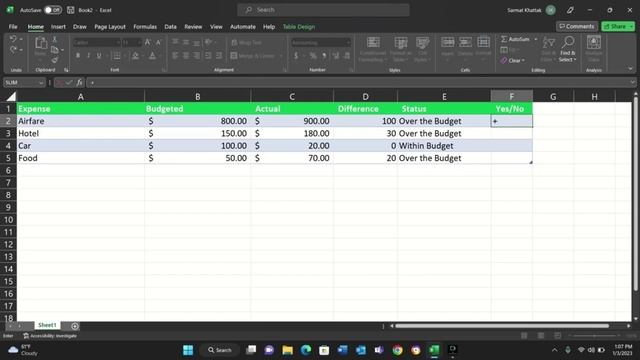Toggle Align Right in Alignment group
640x360 pixels.
(x=197, y=56)
